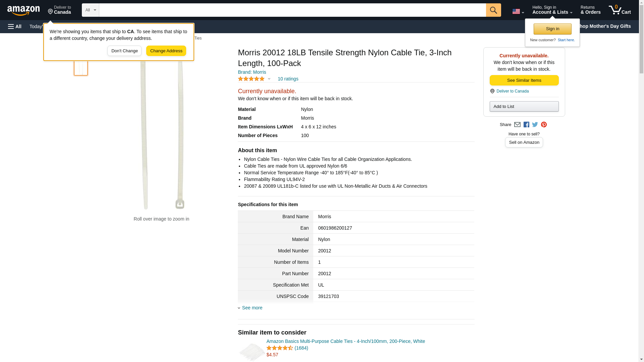Open the search category All dropdown

click(90, 10)
